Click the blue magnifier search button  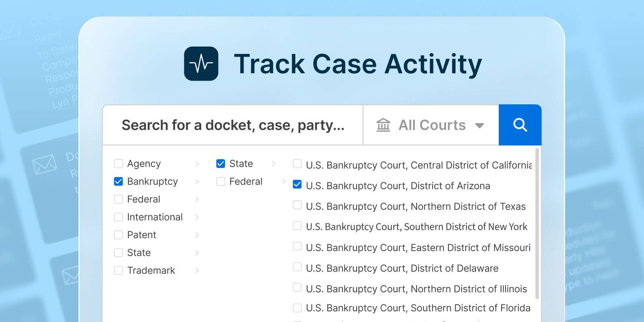click(520, 125)
